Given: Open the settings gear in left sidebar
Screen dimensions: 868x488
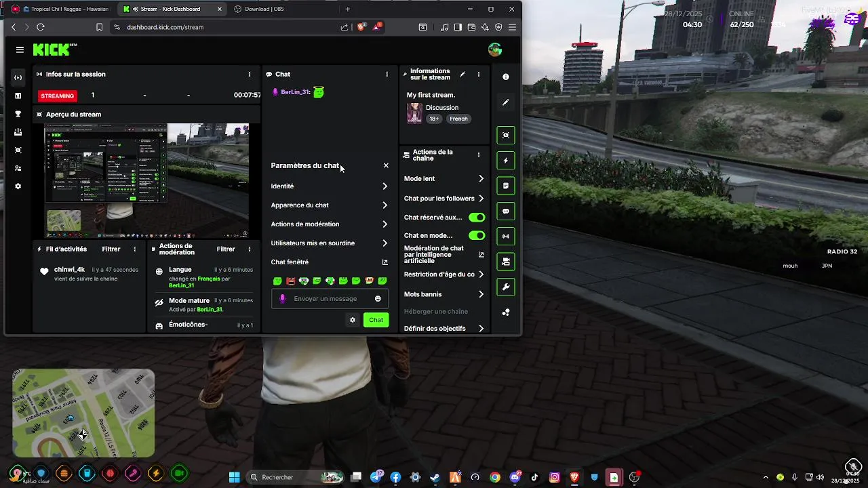Looking at the screenshot, I should coord(18,186).
